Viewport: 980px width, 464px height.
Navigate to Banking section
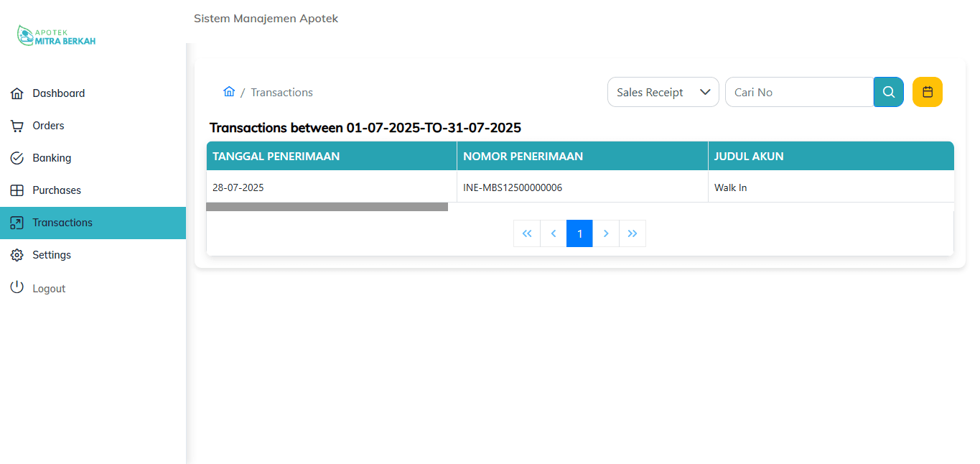(52, 158)
